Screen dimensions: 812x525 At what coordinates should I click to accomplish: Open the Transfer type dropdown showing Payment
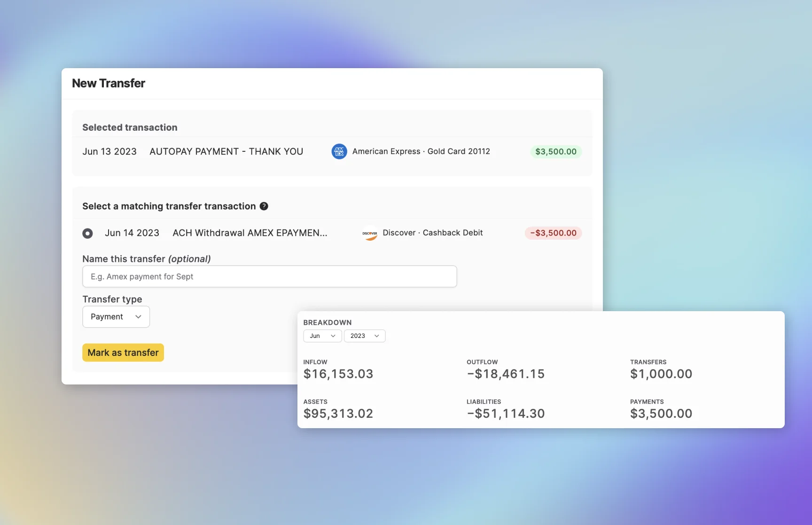click(x=116, y=316)
